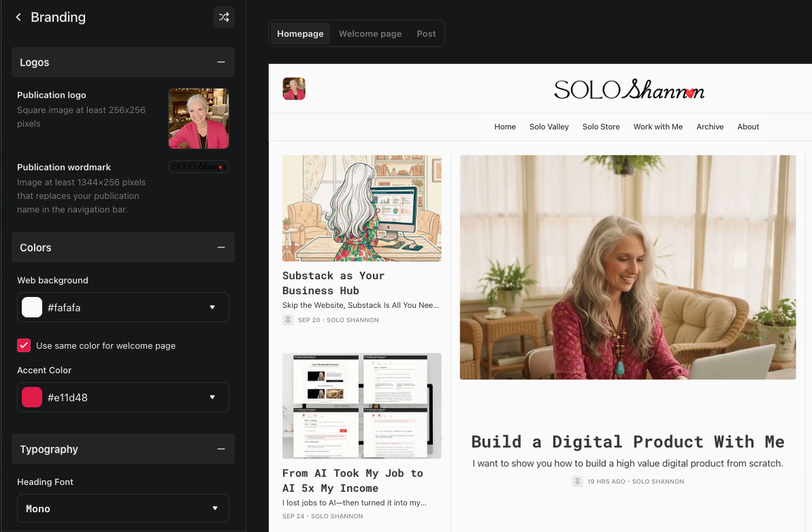This screenshot has width=812, height=532.
Task: Open Home in the preview navigation
Action: point(505,127)
